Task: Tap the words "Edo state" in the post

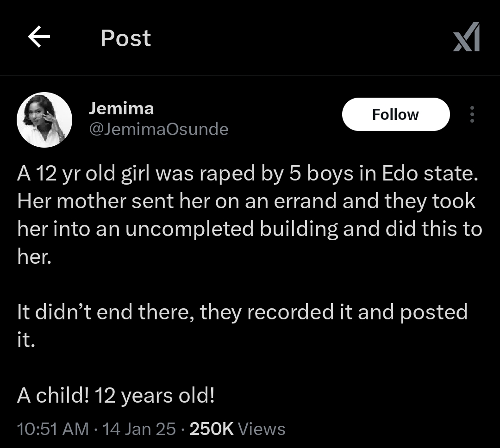Action: tap(429, 173)
